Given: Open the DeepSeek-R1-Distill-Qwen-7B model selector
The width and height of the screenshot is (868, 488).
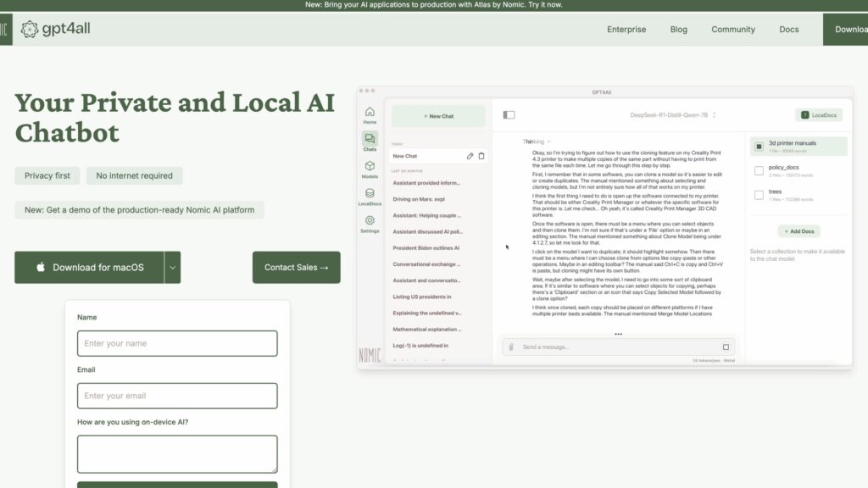Looking at the screenshot, I should (672, 115).
